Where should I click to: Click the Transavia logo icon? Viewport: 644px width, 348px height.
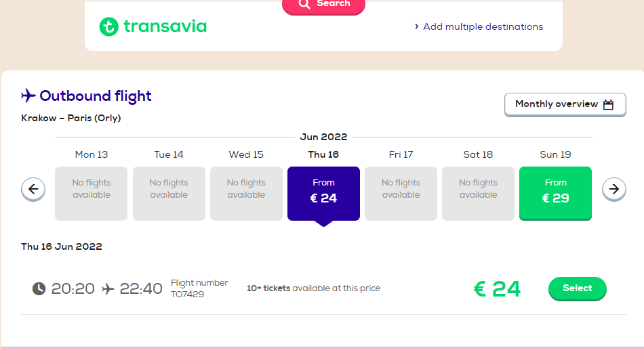[109, 26]
